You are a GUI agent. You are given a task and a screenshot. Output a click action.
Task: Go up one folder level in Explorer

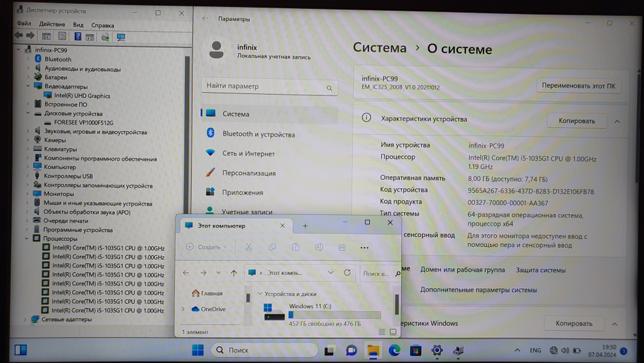tap(233, 273)
